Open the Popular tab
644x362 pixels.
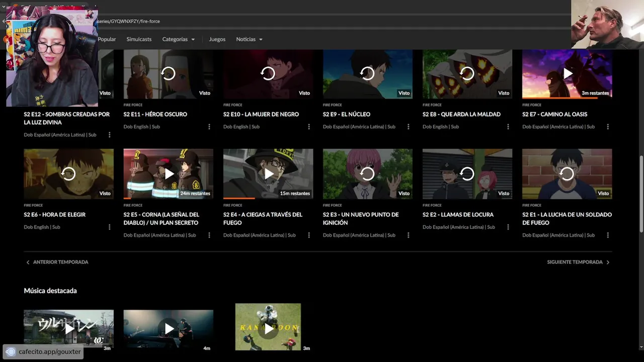[x=107, y=39]
